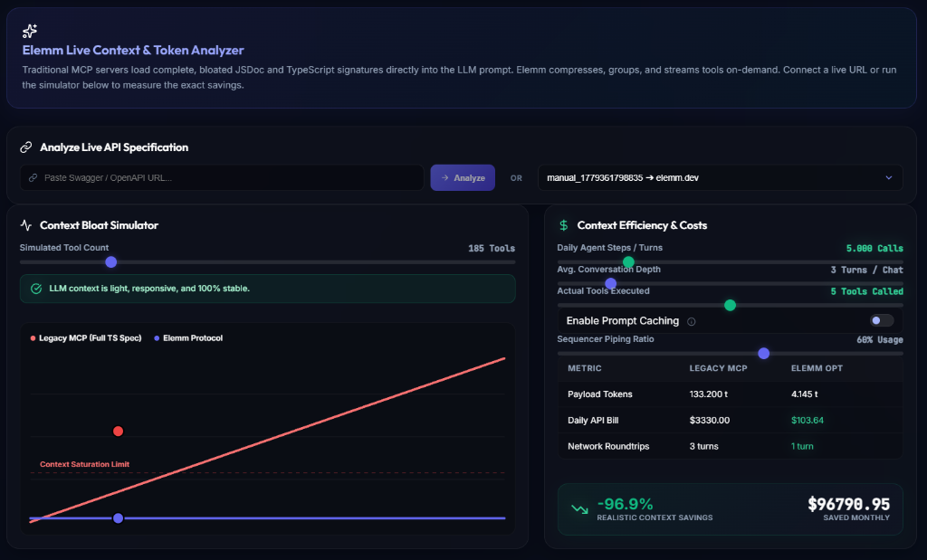
Task: Click the small link icon inside the URL field
Action: point(33,178)
